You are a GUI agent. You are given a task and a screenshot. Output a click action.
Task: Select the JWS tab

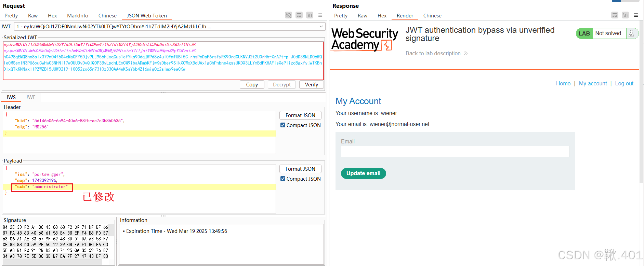coord(11,97)
